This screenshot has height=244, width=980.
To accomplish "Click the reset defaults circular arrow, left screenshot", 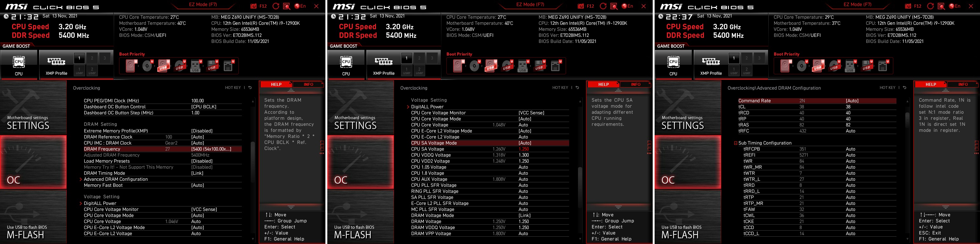I will click(x=276, y=6).
